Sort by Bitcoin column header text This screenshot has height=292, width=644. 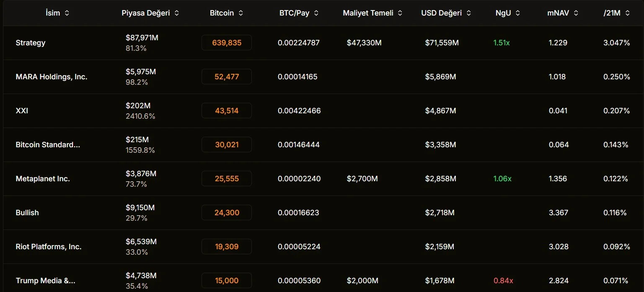point(222,13)
